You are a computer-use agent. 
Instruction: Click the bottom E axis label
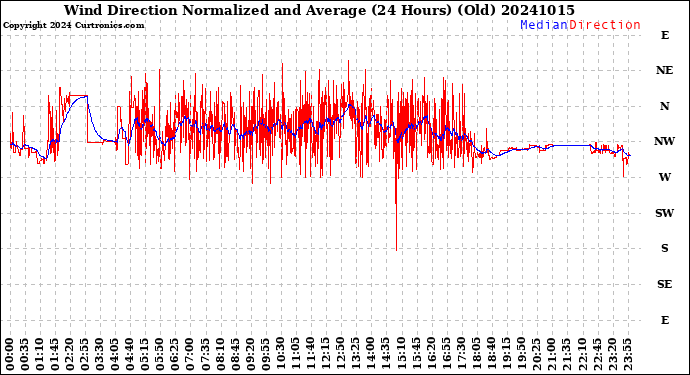(665, 320)
